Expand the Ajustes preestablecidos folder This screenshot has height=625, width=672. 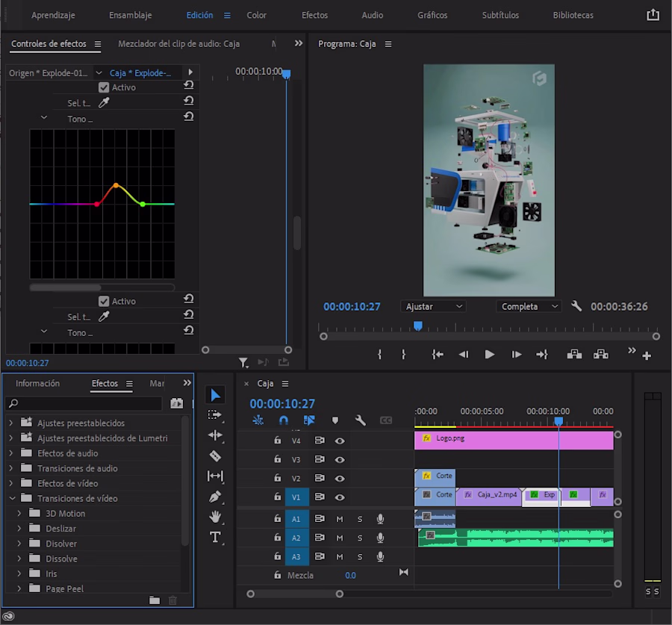pos(11,423)
